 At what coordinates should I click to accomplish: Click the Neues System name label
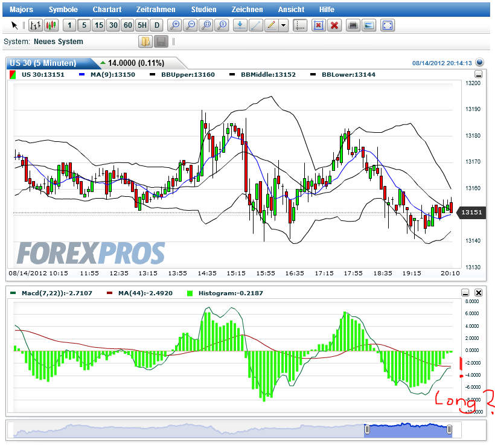[x=59, y=42]
